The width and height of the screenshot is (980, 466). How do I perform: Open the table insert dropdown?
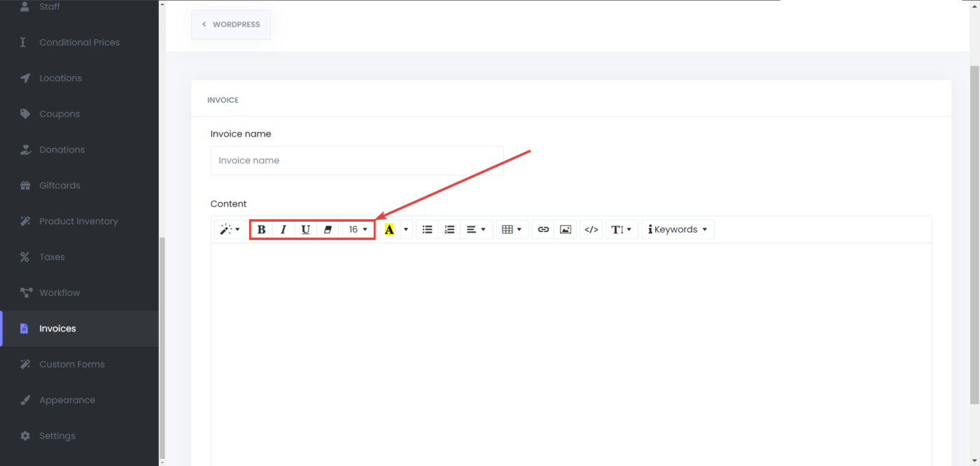click(512, 230)
